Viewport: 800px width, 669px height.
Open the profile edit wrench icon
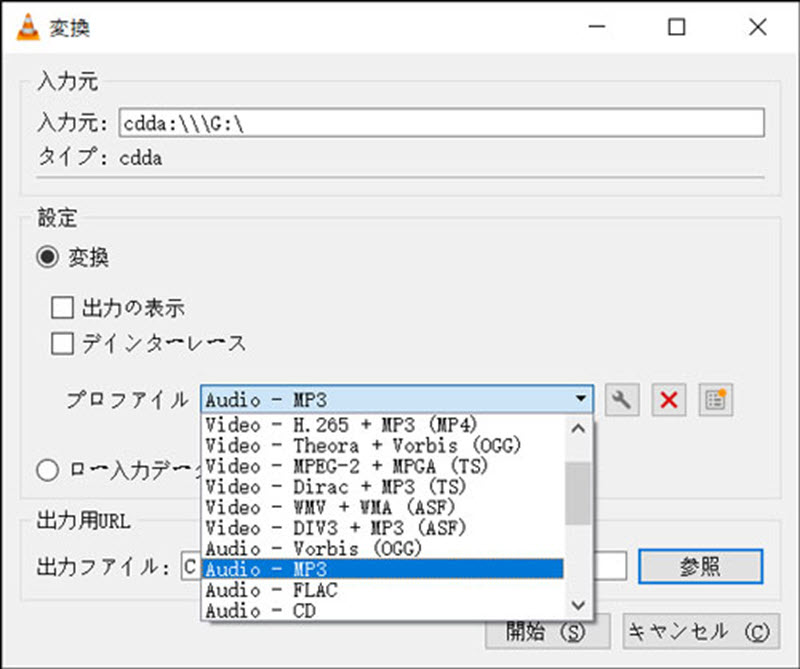click(x=624, y=400)
